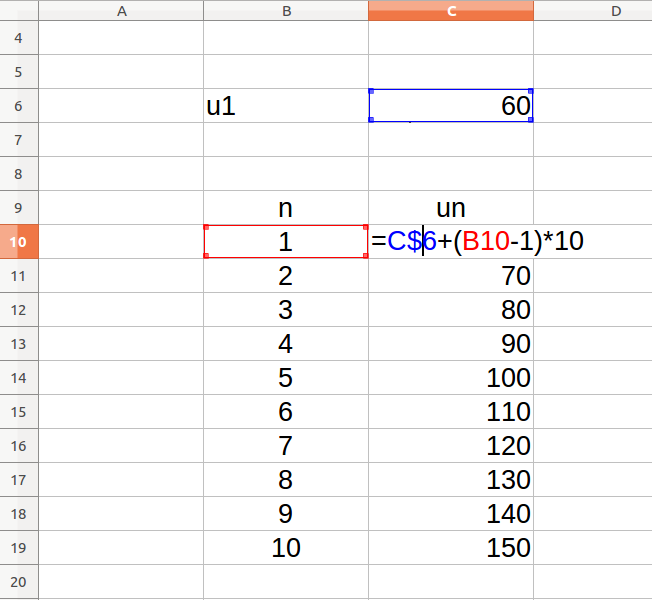This screenshot has height=600, width=652.
Task: Click the cell with n value 10
Action: coord(286,548)
